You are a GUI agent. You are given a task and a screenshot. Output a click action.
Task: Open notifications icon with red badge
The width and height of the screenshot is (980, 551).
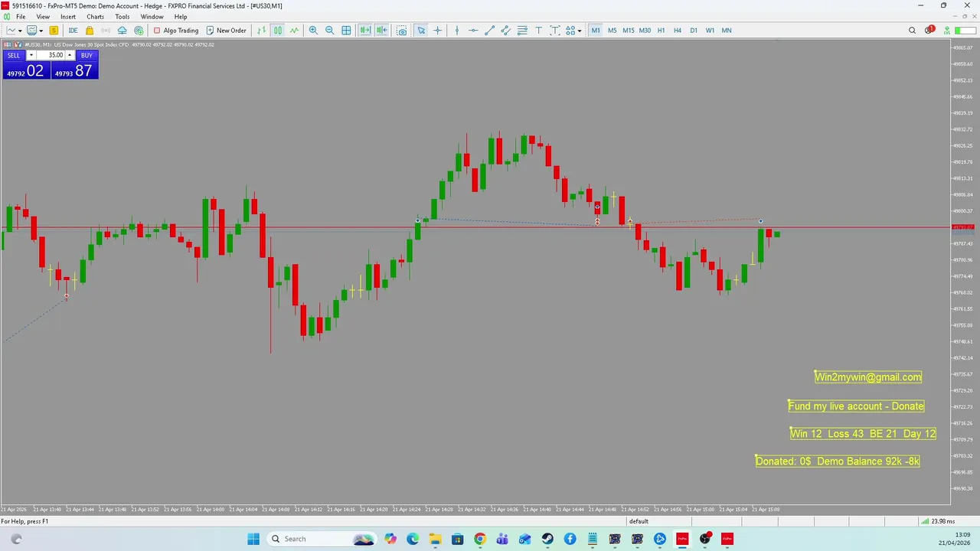coord(929,31)
